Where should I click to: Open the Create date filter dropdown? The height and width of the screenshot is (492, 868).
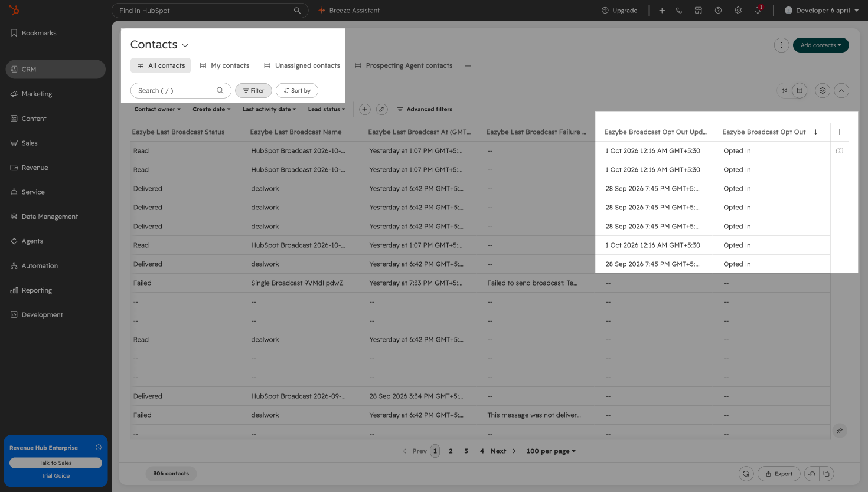coord(211,109)
